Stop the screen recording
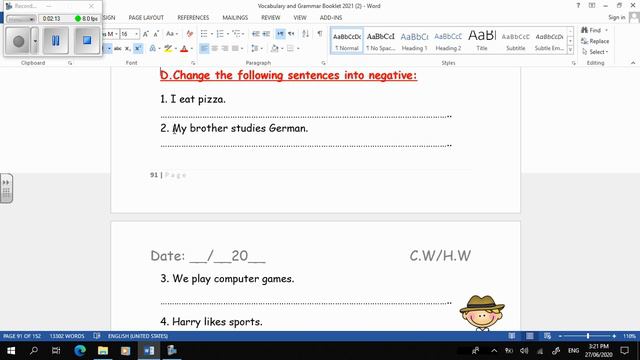The image size is (640, 360). point(87,40)
